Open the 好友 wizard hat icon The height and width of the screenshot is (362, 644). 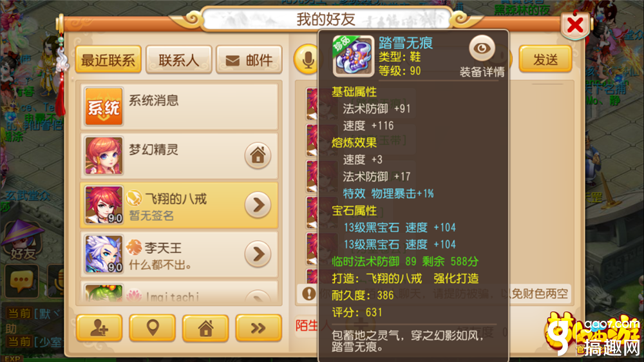pyautogui.click(x=23, y=240)
